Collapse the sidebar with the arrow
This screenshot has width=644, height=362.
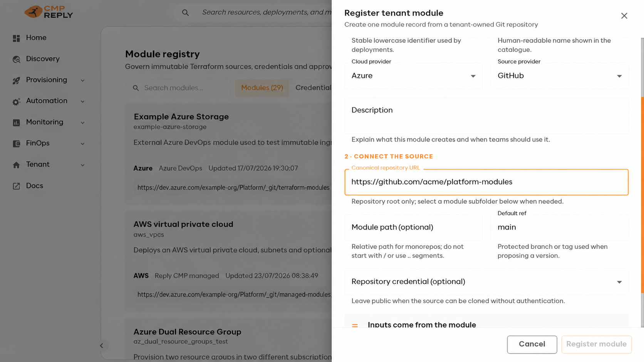point(101,345)
